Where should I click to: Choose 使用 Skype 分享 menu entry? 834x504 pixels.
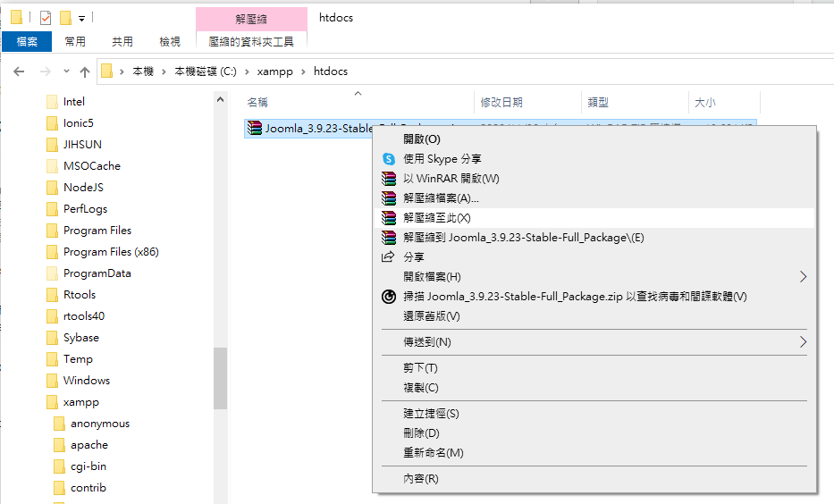click(x=594, y=159)
